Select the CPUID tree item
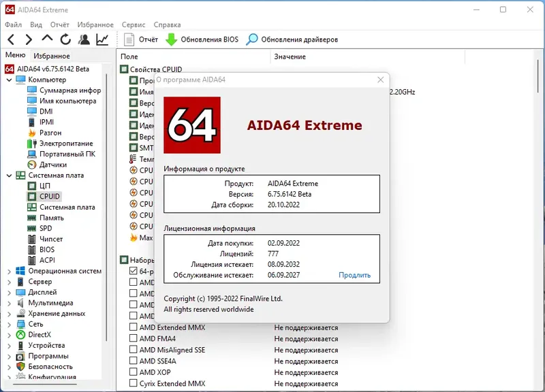Screen dimensions: 545x392 point(44,197)
